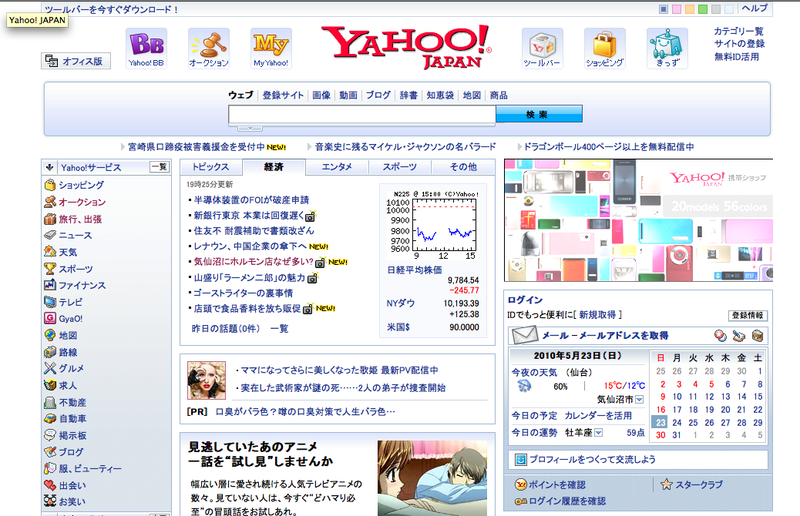Click the 一覧 button in services header
Viewport: 800px width, 516px height.
click(x=159, y=167)
